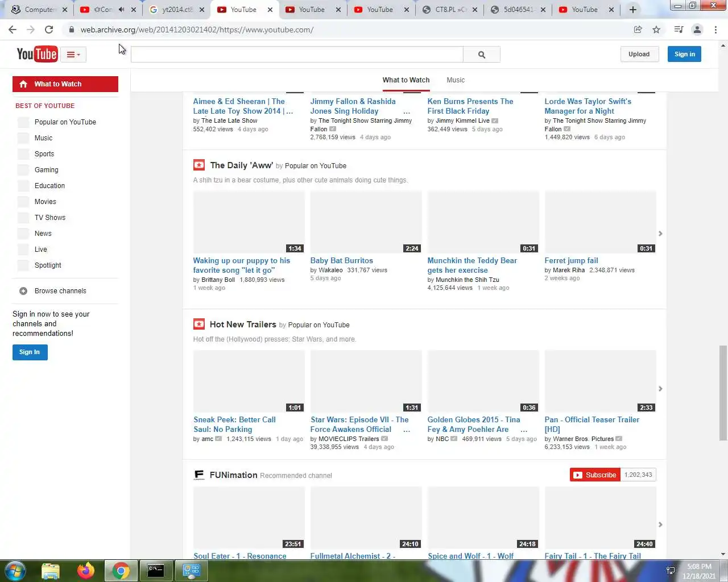Switch to the yt2014.ct8 Google tab
The width and height of the screenshot is (728, 582).
(x=177, y=10)
